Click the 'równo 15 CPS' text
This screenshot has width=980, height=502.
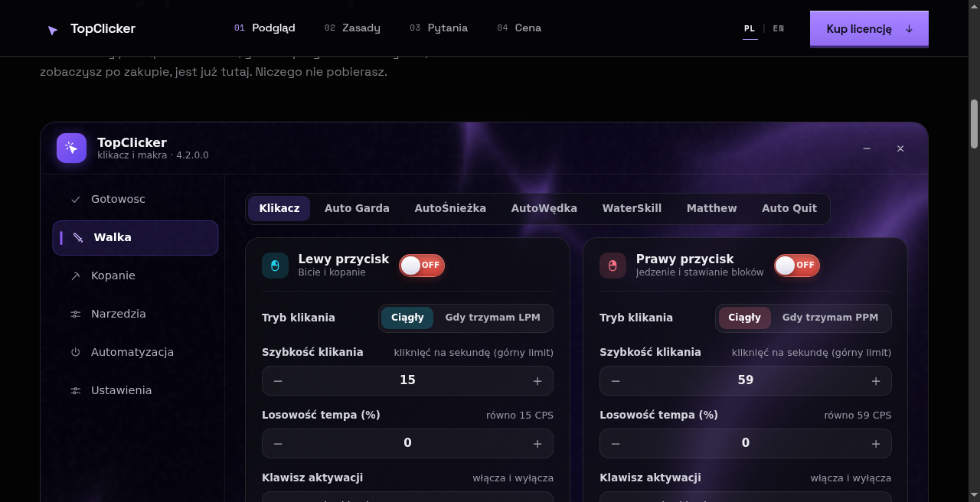click(520, 416)
